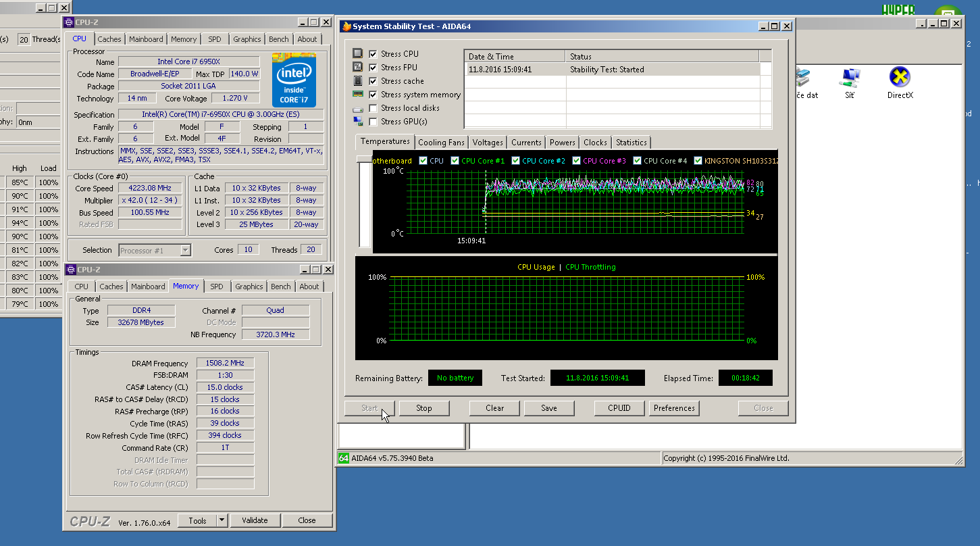Select the 'Stability Test: Started' log row
The height and width of the screenshot is (546, 980).
(612, 70)
